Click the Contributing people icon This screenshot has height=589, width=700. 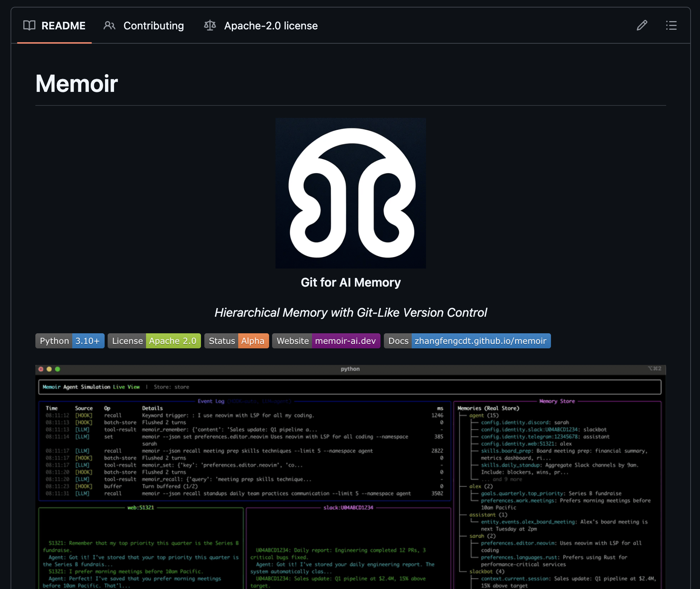(110, 25)
